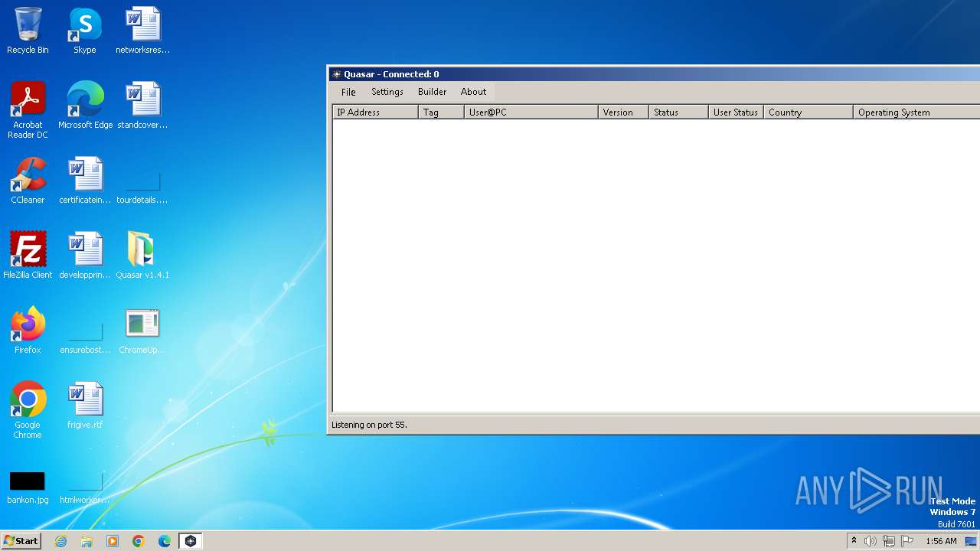Click the Listening on port 55 status text
The width and height of the screenshot is (980, 551).
(369, 425)
